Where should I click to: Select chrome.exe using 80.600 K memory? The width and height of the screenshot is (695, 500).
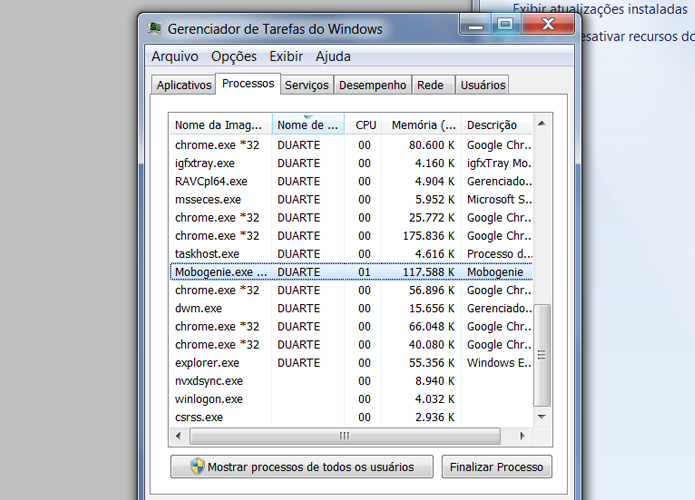351,145
